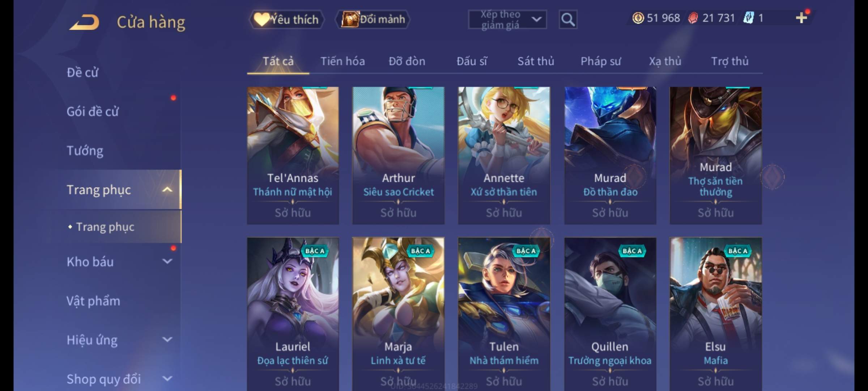Open the Xếp theo giảm giá sort dropdown
The image size is (868, 391).
point(507,20)
